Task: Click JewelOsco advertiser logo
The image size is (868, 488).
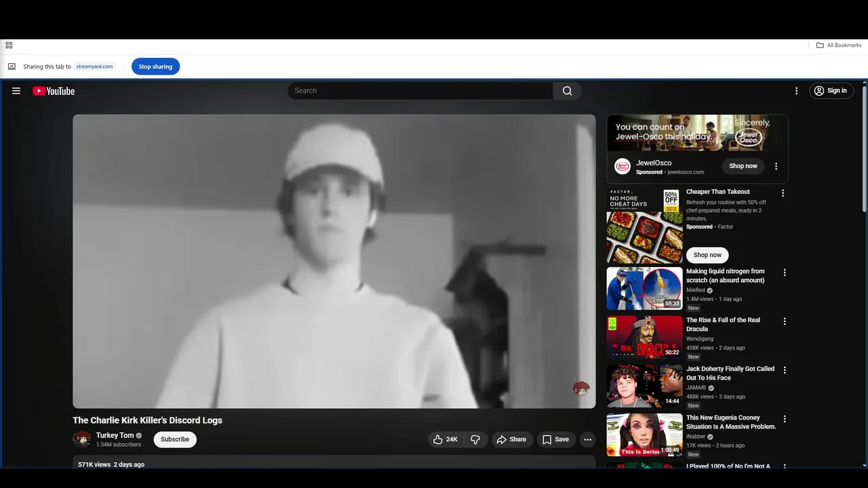Action: click(x=623, y=167)
